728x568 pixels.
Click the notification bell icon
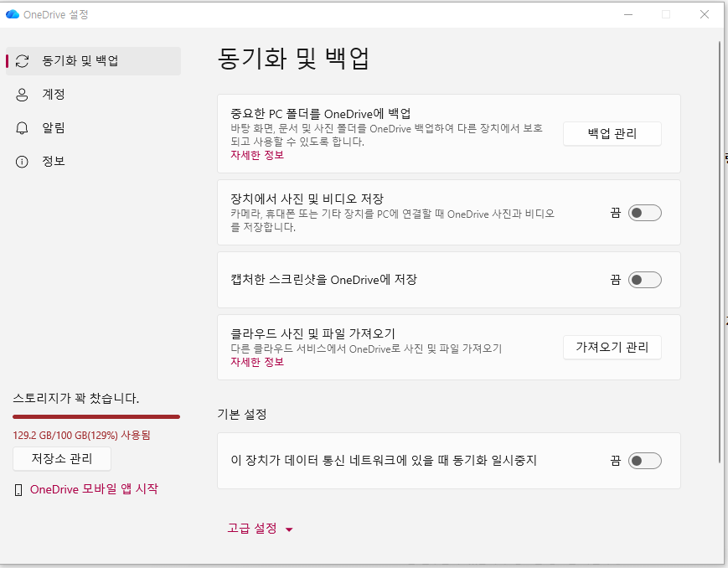(x=22, y=128)
